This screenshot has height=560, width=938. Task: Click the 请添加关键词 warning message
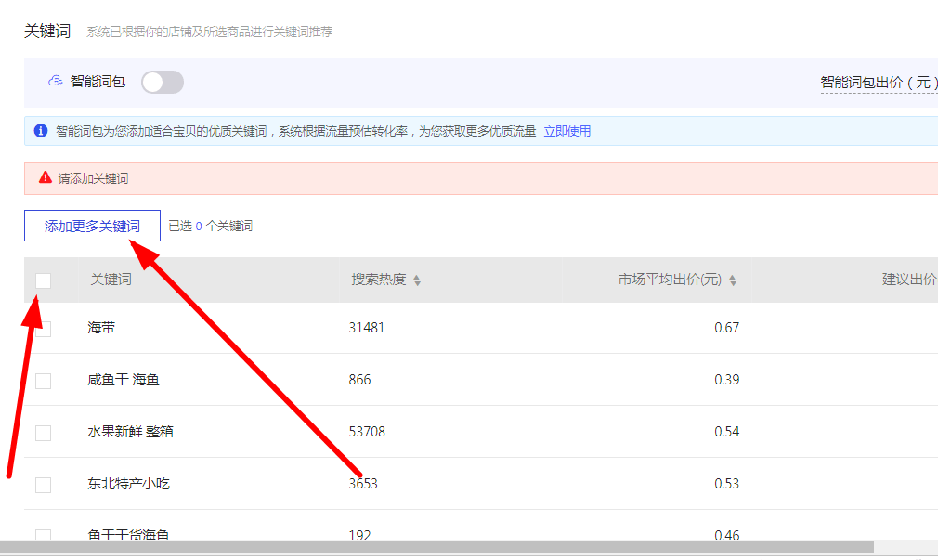tap(93, 178)
